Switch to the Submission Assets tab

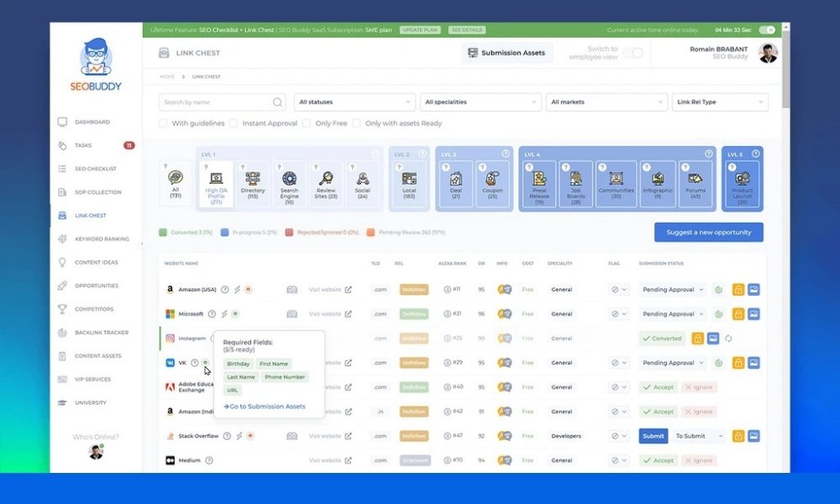pos(507,52)
